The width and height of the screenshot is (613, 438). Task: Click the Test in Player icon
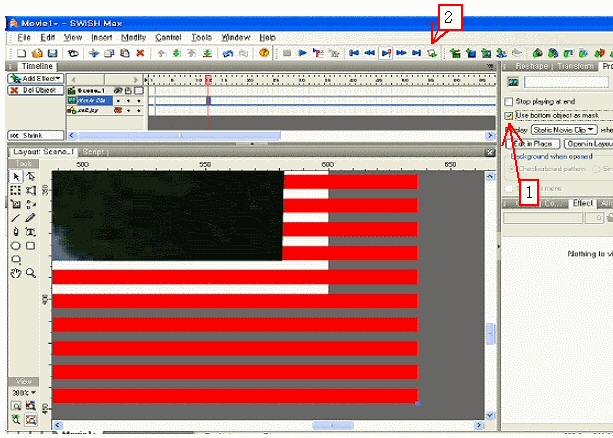tap(432, 53)
